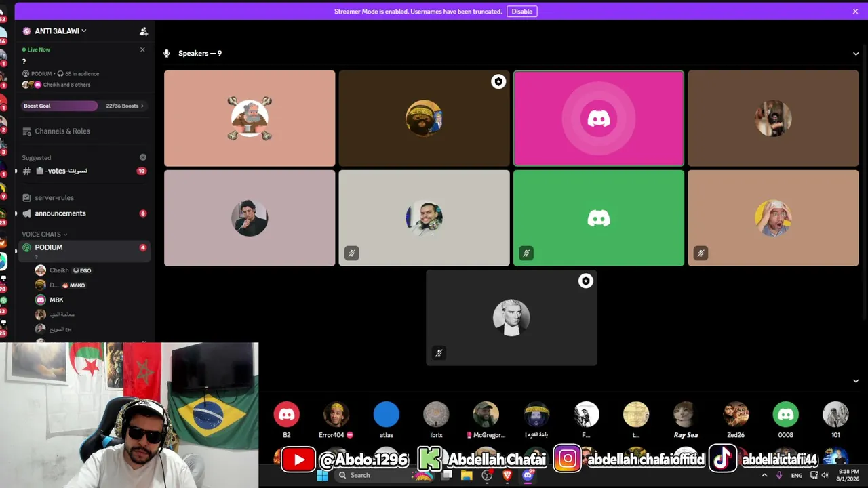Viewport: 868px width, 488px height.
Task: Dismiss the Suggested channels section
Action: pyautogui.click(x=143, y=157)
